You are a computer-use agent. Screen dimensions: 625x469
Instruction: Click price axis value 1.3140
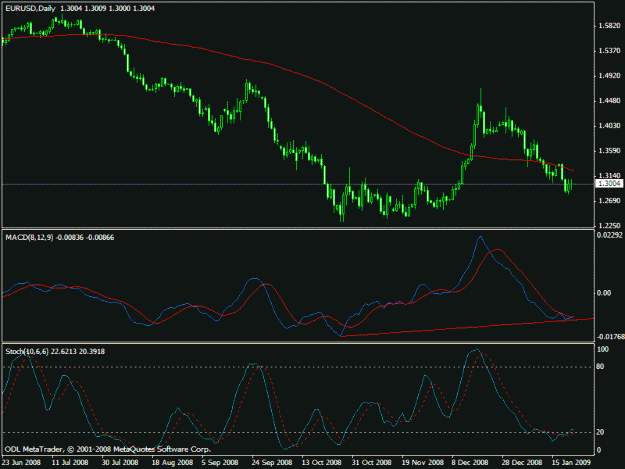[x=609, y=176]
